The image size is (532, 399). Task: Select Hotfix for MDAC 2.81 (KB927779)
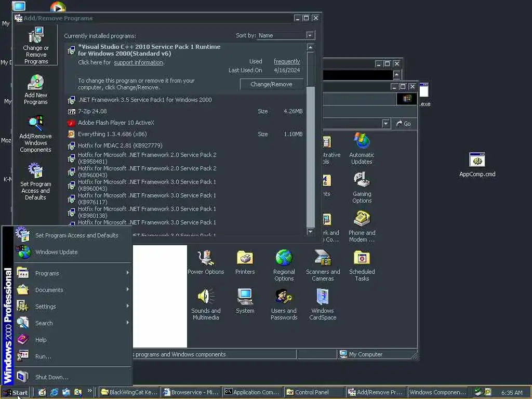(185, 145)
